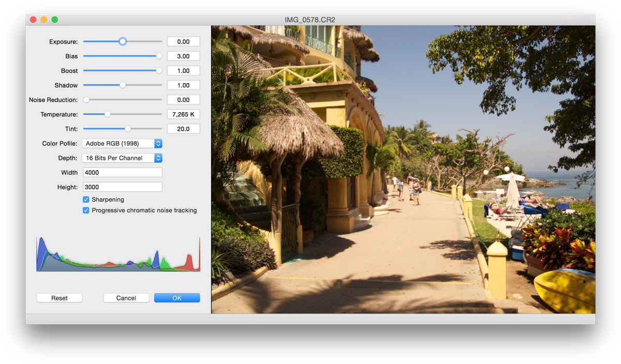This screenshot has width=621, height=364.
Task: Click the Cancel button
Action: 126,298
